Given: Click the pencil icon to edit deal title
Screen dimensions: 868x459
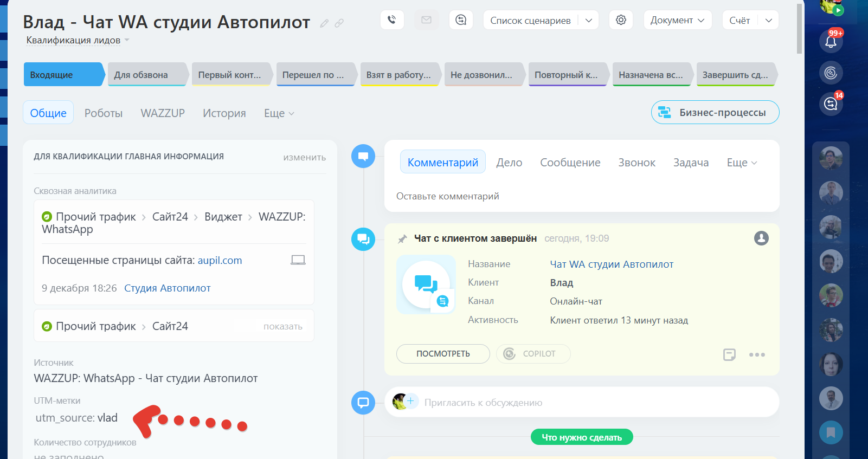Looking at the screenshot, I should pos(324,23).
